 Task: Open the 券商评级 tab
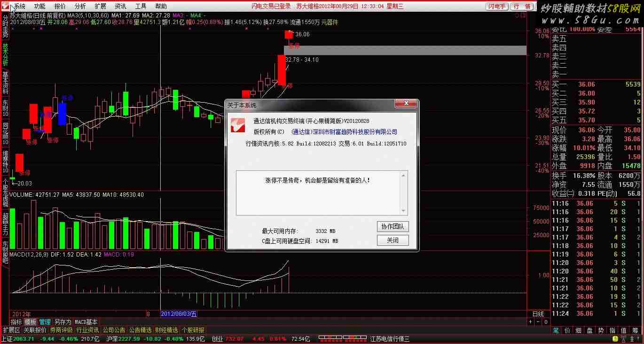pyautogui.click(x=62, y=330)
